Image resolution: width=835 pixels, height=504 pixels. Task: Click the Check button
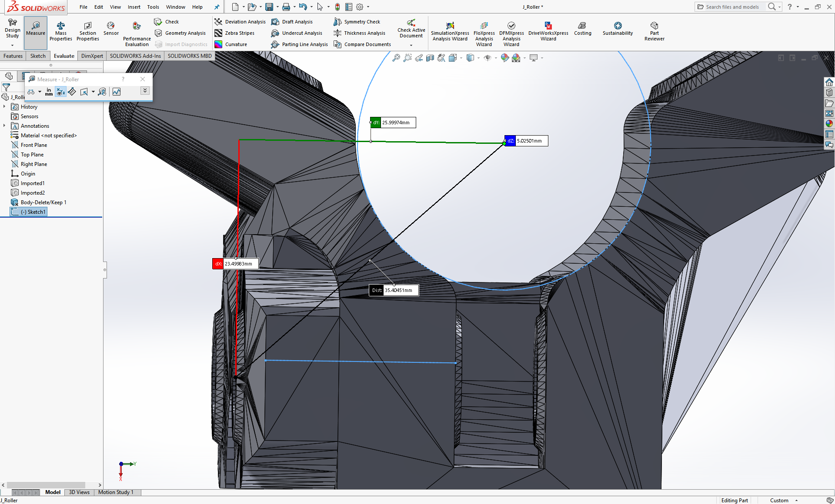pos(167,22)
